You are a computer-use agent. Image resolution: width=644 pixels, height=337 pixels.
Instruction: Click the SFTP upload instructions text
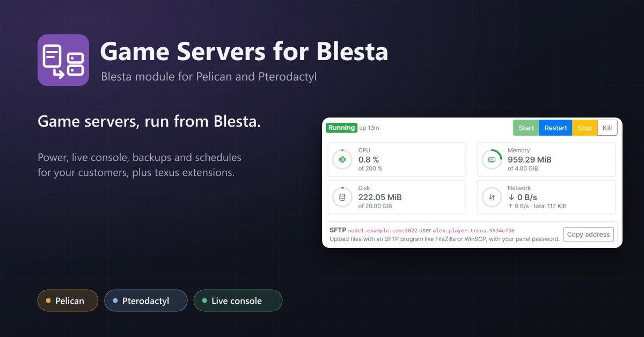[x=444, y=239]
